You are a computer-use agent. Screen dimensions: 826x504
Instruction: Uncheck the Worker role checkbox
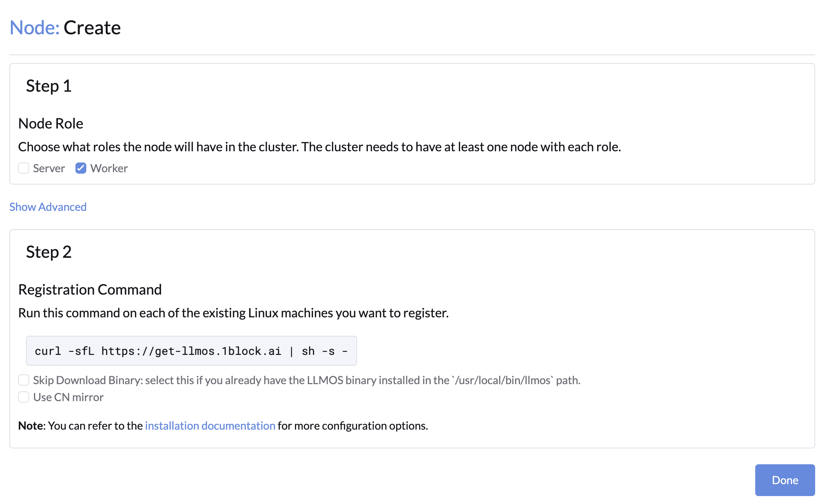click(x=81, y=168)
